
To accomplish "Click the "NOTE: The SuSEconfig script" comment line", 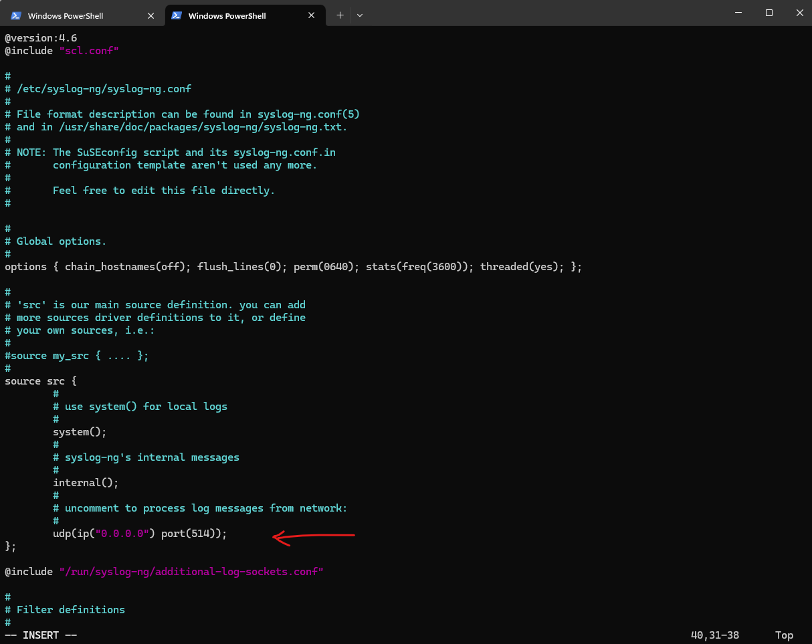I will (x=171, y=152).
